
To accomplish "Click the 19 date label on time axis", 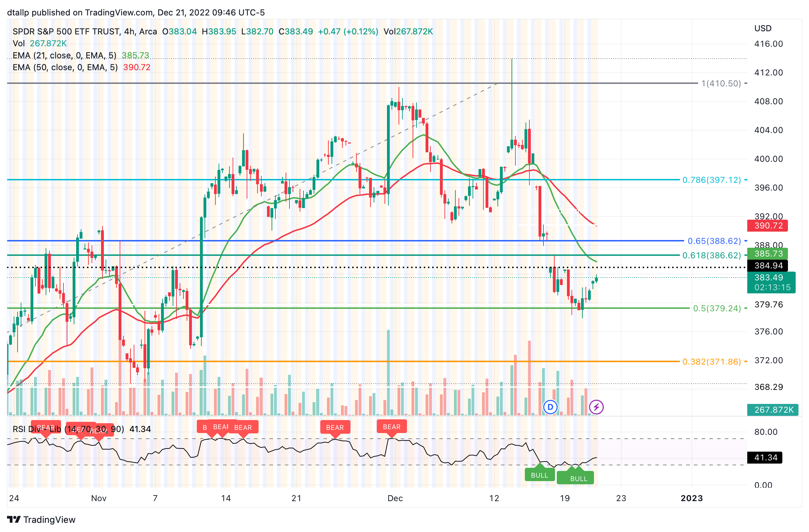I will (565, 498).
